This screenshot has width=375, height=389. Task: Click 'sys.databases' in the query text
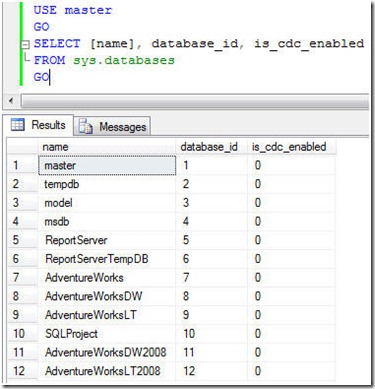[124, 60]
